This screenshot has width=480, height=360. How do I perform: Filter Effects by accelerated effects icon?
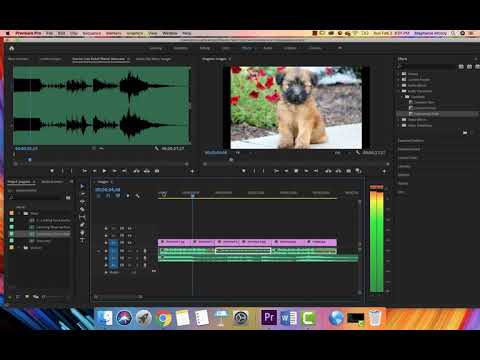461,67
